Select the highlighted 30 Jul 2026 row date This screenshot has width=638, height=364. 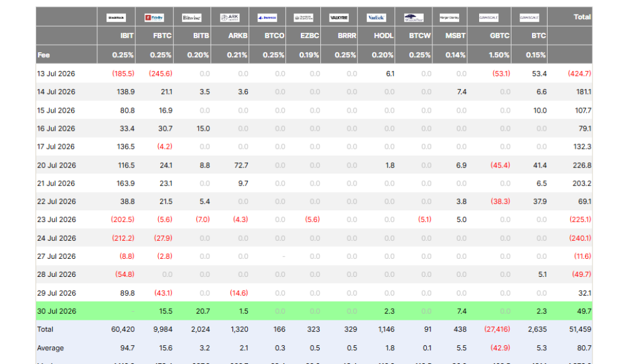57,311
